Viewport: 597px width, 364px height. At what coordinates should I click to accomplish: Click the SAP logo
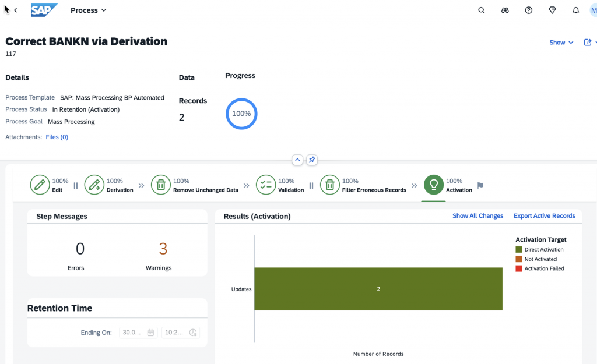[44, 10]
